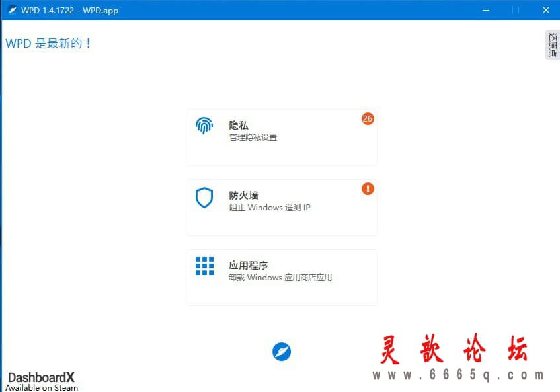Open the 隐私 heading
Viewport: 560px width, 392px height.
coord(239,125)
